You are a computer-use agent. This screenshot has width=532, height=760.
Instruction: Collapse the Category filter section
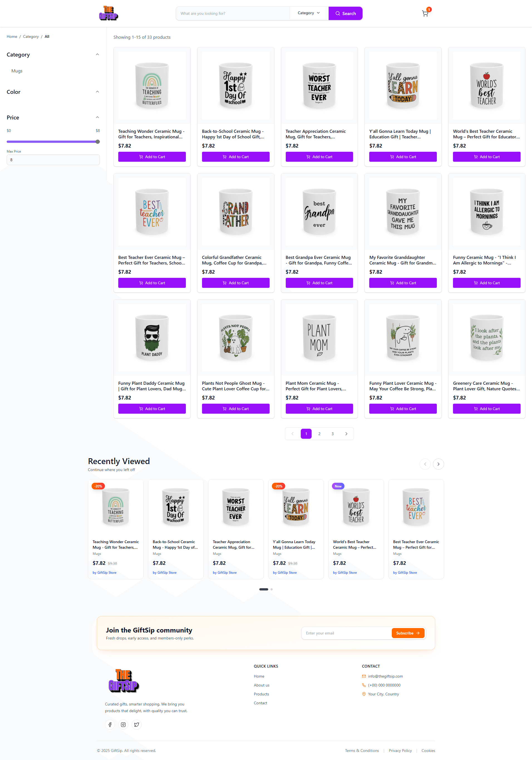coord(97,55)
